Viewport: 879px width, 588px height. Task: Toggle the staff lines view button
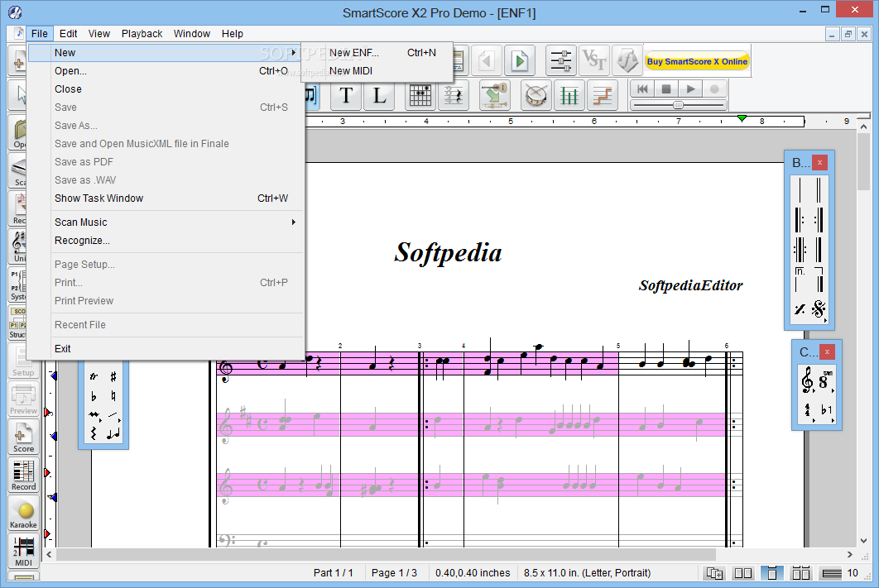831,573
